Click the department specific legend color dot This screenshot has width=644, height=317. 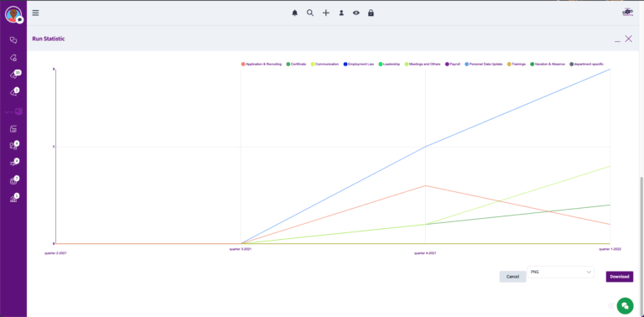tap(572, 64)
